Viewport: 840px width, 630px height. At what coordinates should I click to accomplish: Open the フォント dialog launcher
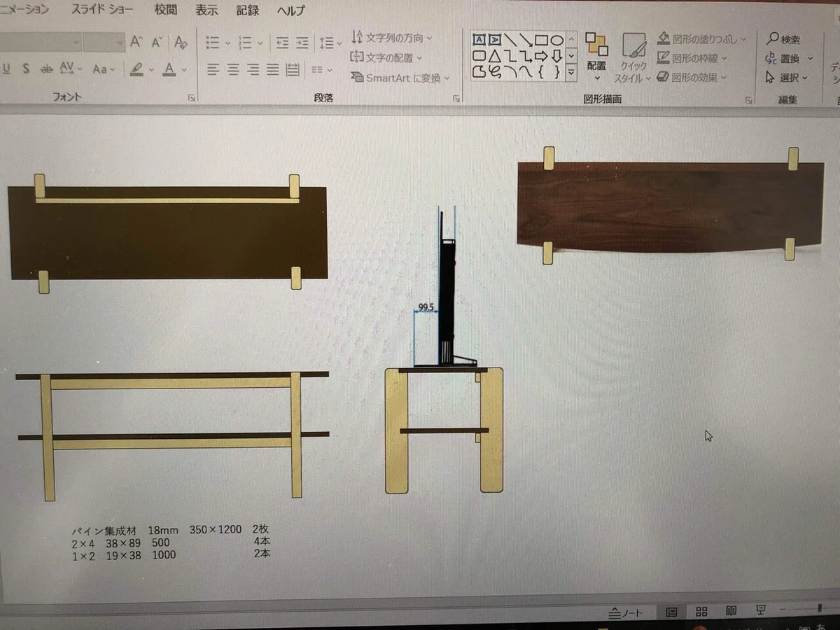[x=192, y=99]
